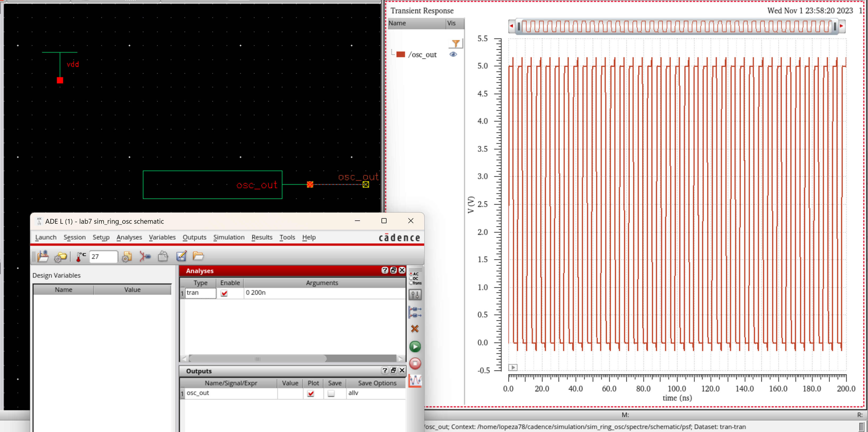Click the save state notepad icon
Viewport: 868px width, 432px height.
click(181, 256)
